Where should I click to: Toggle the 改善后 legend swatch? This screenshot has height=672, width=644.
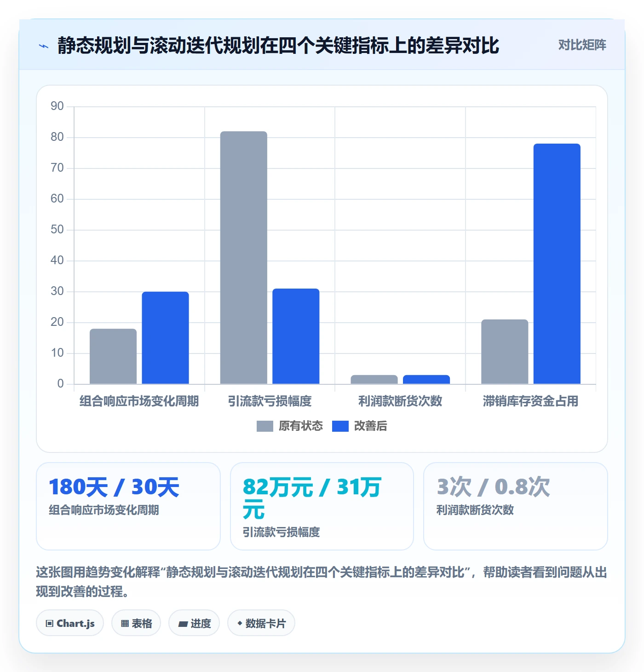coord(340,426)
